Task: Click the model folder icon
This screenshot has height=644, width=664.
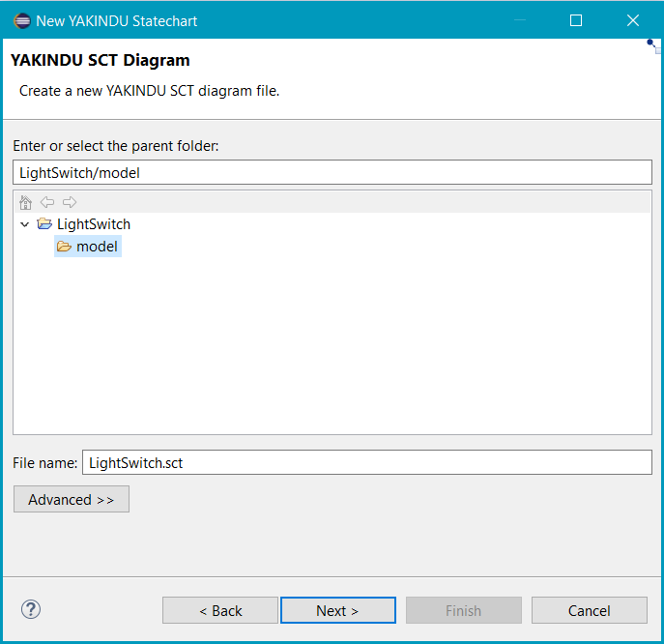Action: click(x=64, y=247)
